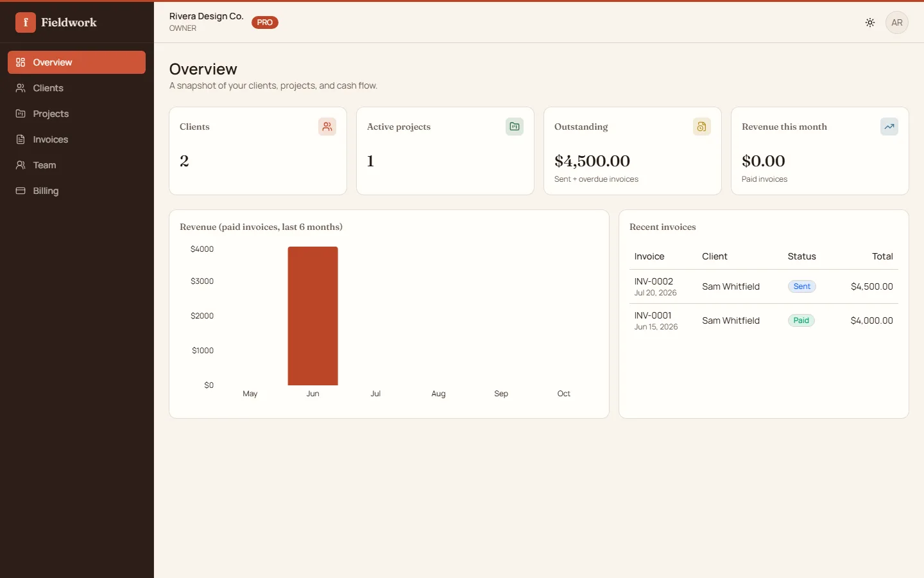Click the Outstanding $4,500.00 value
The width and height of the screenshot is (924, 578).
pos(592,161)
